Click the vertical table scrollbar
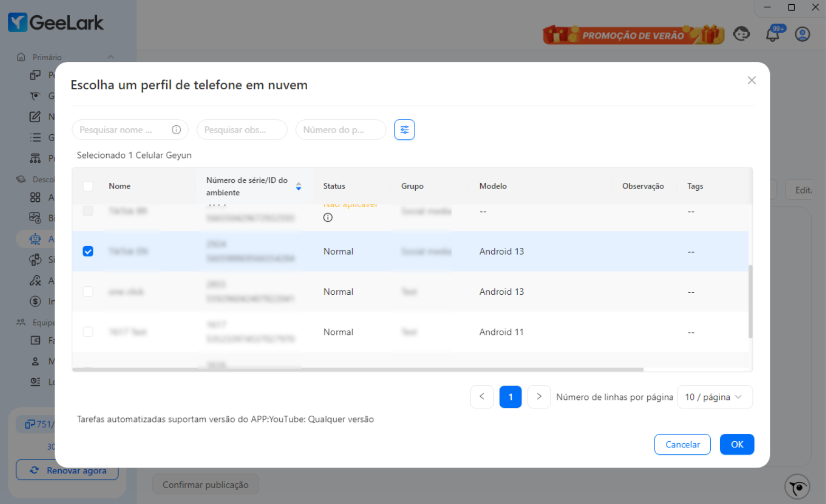 tap(750, 301)
